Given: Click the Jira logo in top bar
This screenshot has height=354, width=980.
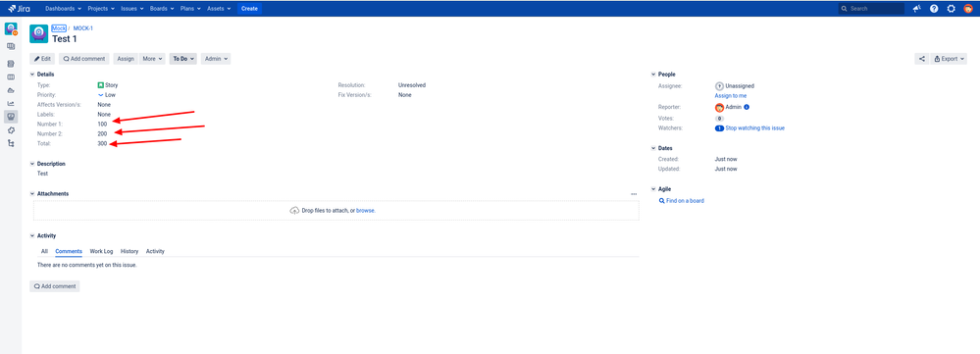Looking at the screenshot, I should pos(19,9).
